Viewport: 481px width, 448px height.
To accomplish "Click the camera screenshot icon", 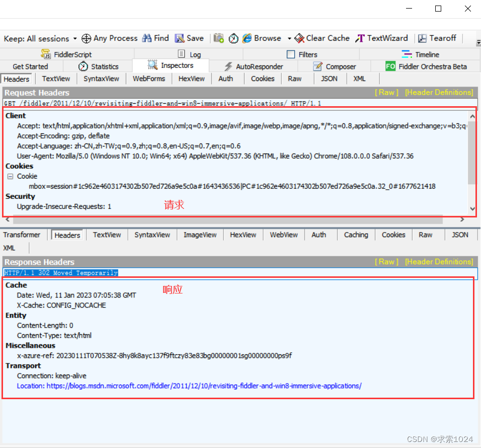I will click(219, 38).
